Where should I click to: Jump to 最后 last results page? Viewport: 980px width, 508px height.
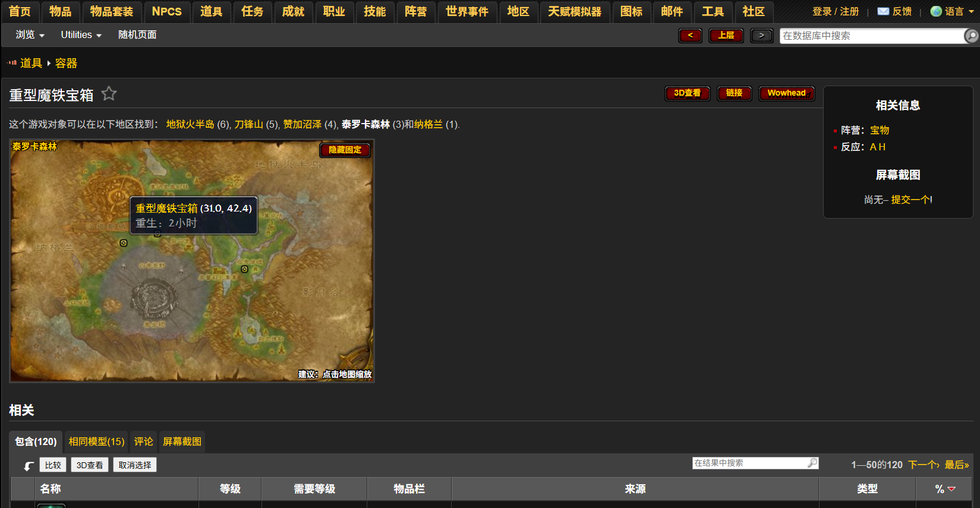pyautogui.click(x=957, y=465)
